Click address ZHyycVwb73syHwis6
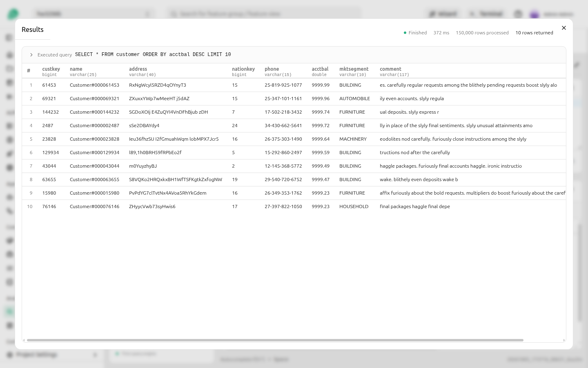Screen dimensions: 588x368 click(x=152, y=206)
